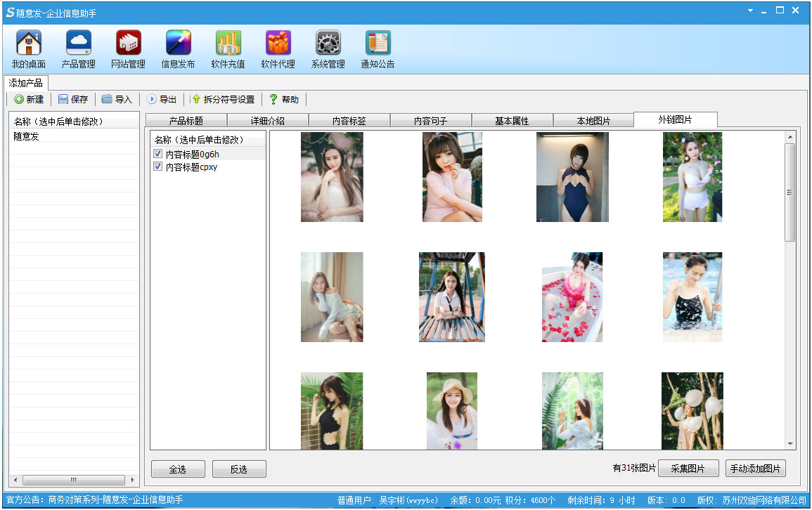
Task: Open 系统管理 gear icon
Action: point(328,44)
